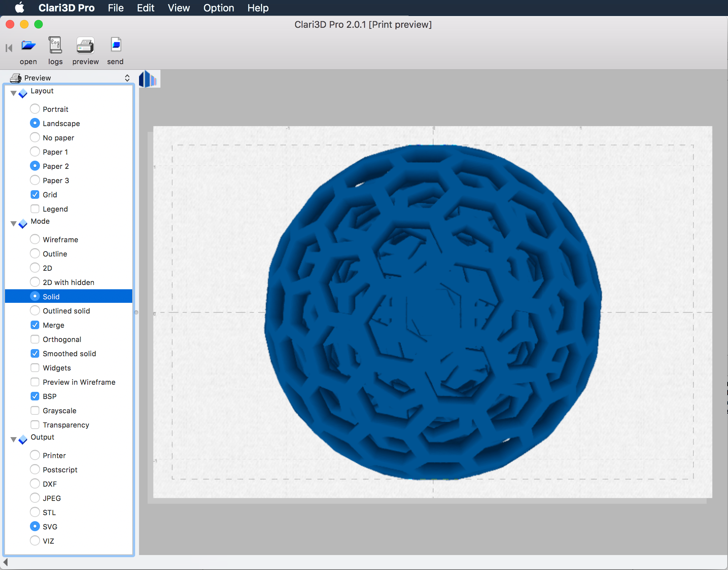This screenshot has height=570, width=728.
Task: Toggle the Smoothed solid checkbox
Action: [35, 353]
